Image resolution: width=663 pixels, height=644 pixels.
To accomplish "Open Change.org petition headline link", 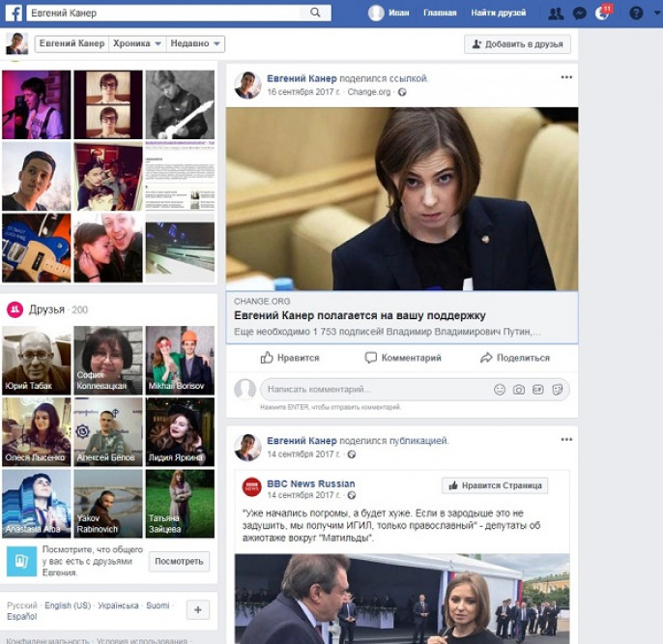I will 360,315.
